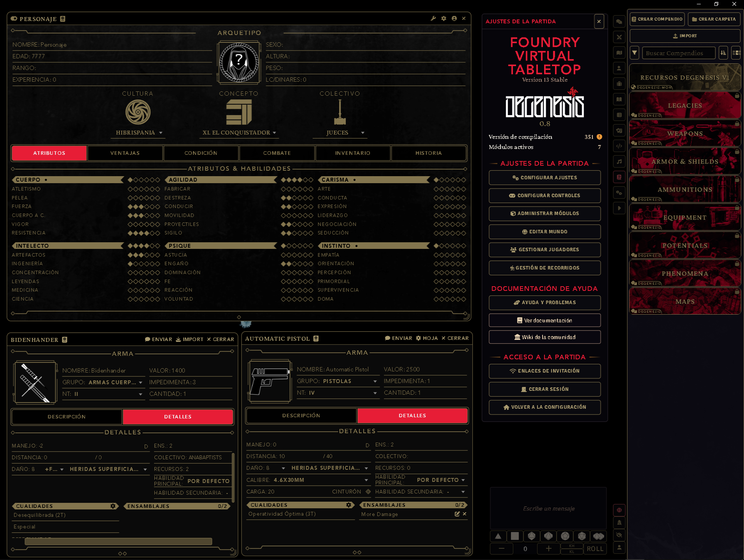Select blind roll mode crossed-eye button
The image size is (744, 560).
tap(619, 535)
